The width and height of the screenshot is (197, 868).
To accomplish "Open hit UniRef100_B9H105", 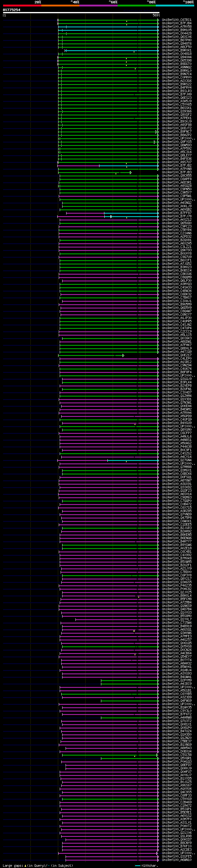I will coord(177,30).
